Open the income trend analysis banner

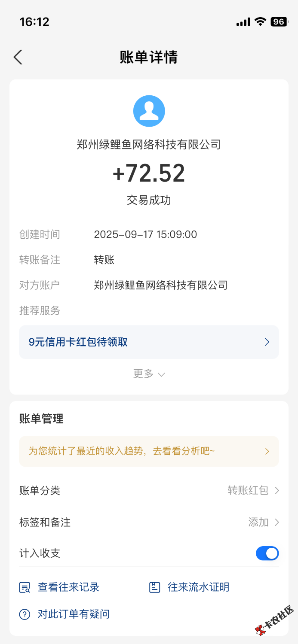(149, 451)
